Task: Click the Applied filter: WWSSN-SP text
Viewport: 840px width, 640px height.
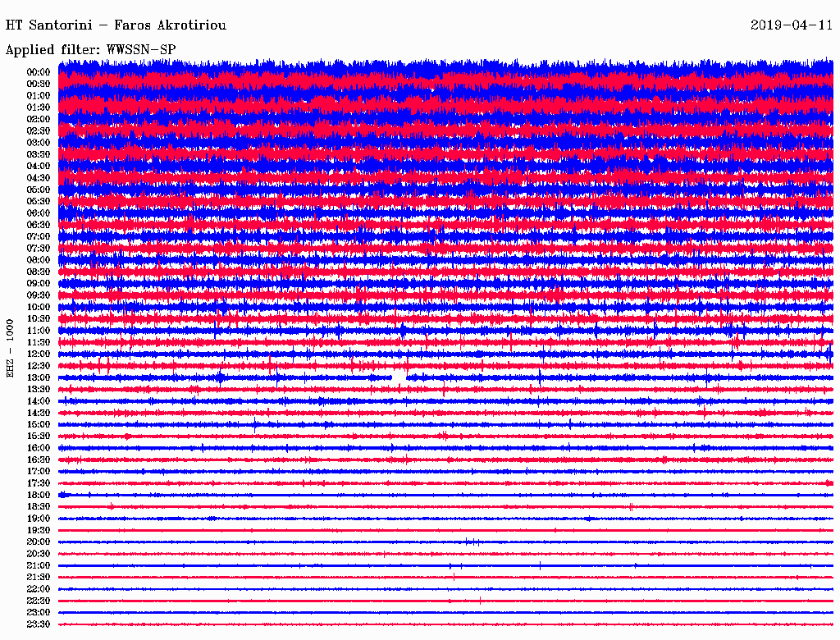Action: point(90,50)
